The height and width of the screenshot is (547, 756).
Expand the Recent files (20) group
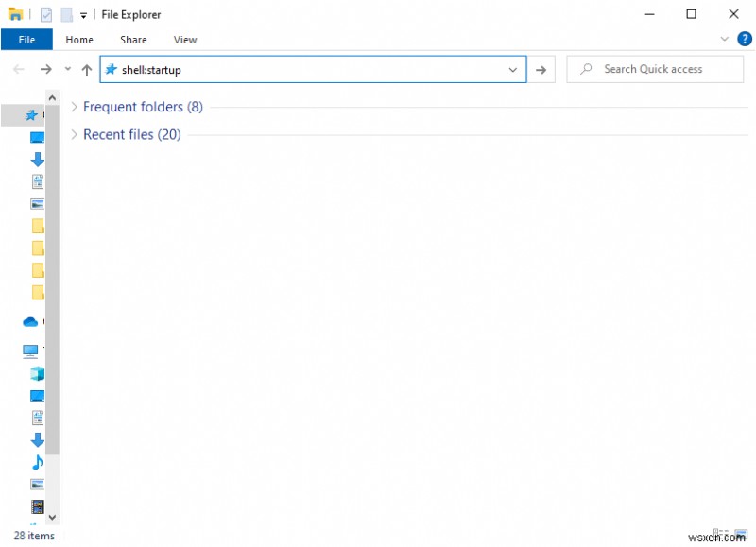(x=74, y=134)
